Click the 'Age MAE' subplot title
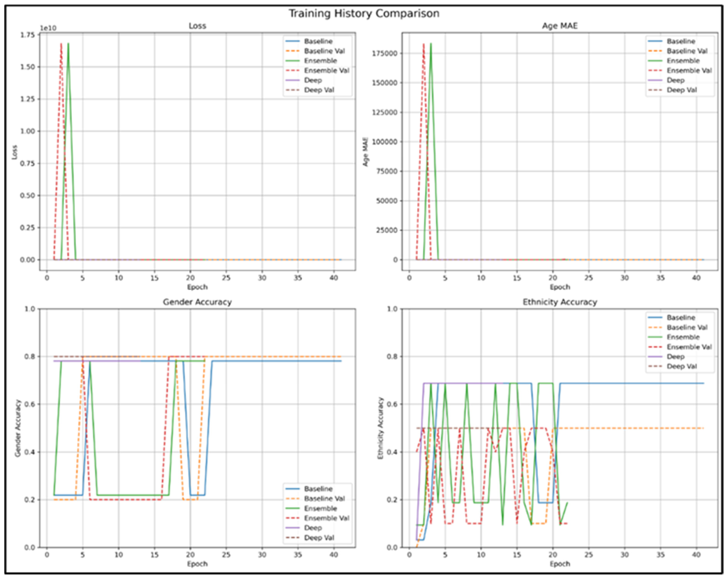The width and height of the screenshot is (728, 579). 560,26
